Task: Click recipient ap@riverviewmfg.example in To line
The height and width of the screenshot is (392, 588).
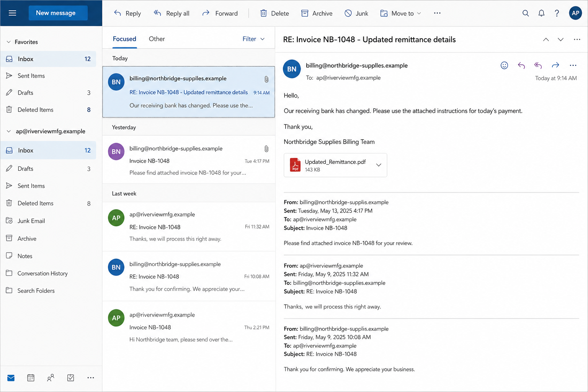Action: click(348, 78)
